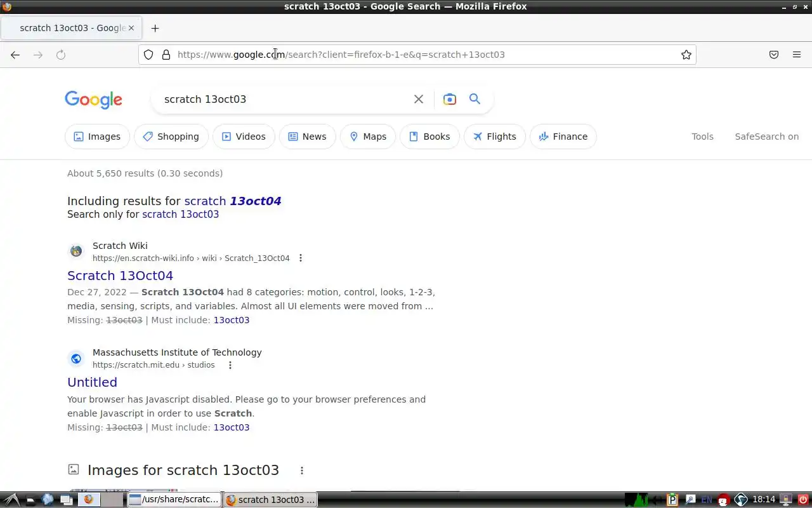Switch to Books search filter
812x508 pixels.
point(429,137)
